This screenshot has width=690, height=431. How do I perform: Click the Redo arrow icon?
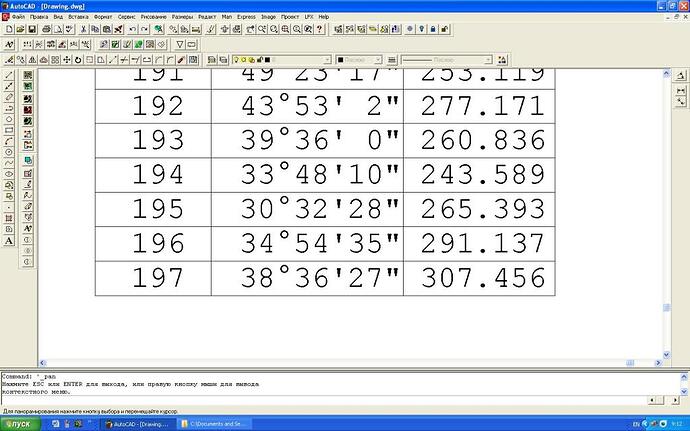pos(144,29)
